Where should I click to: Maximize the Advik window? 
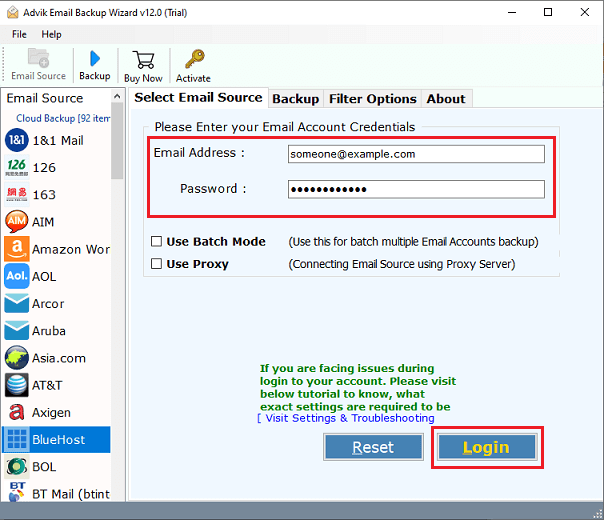click(548, 12)
